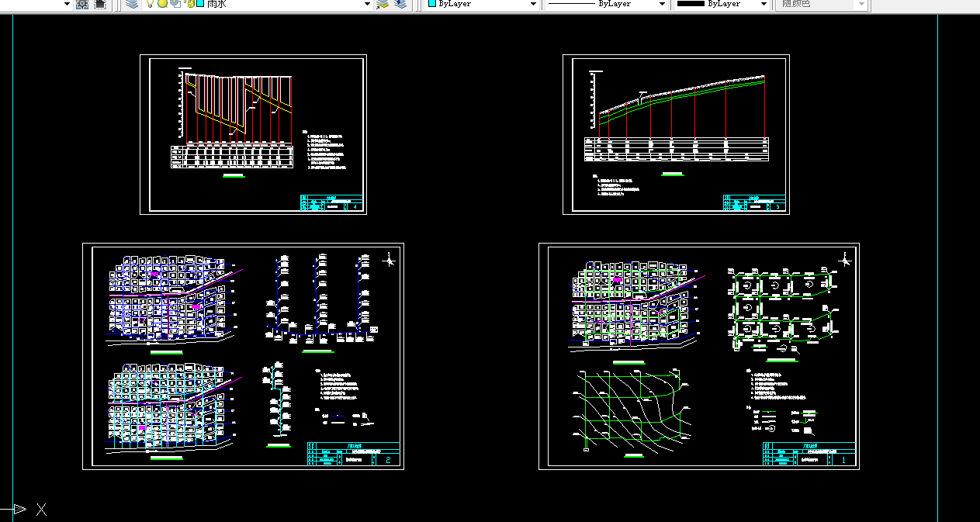The height and width of the screenshot is (522, 980).
Task: Click the Layer Previous icon
Action: (x=400, y=4)
